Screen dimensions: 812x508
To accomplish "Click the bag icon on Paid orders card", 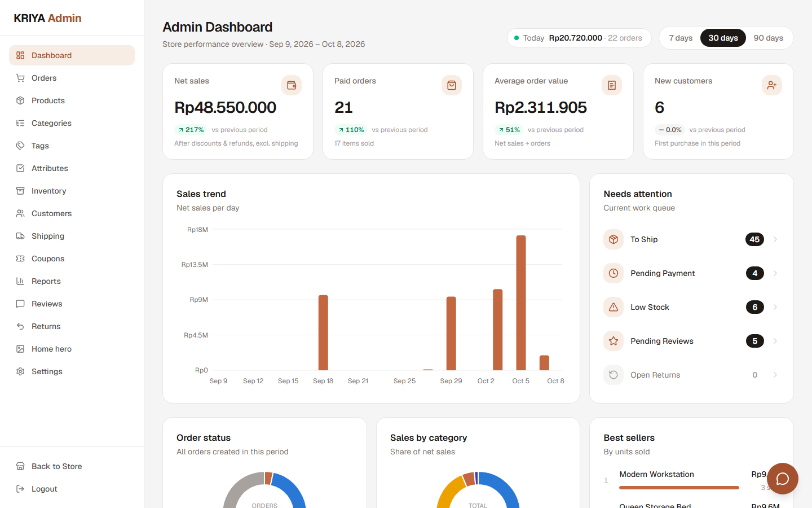I will pyautogui.click(x=452, y=85).
